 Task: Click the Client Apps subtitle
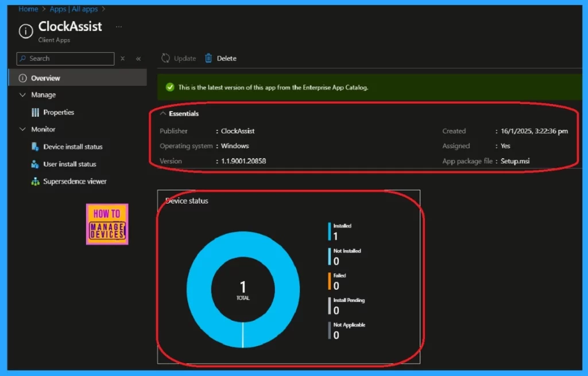click(54, 40)
